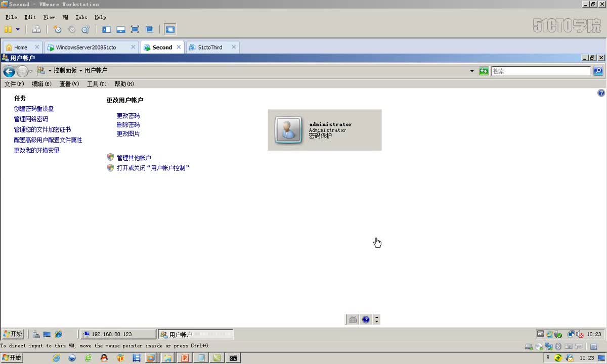This screenshot has width=607, height=364.
Task: Click the 更改密码 link
Action: coord(128,116)
